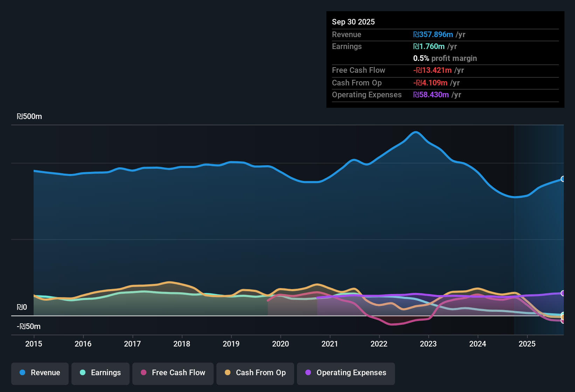Select the orange Cash From Op legend dot

point(227,373)
